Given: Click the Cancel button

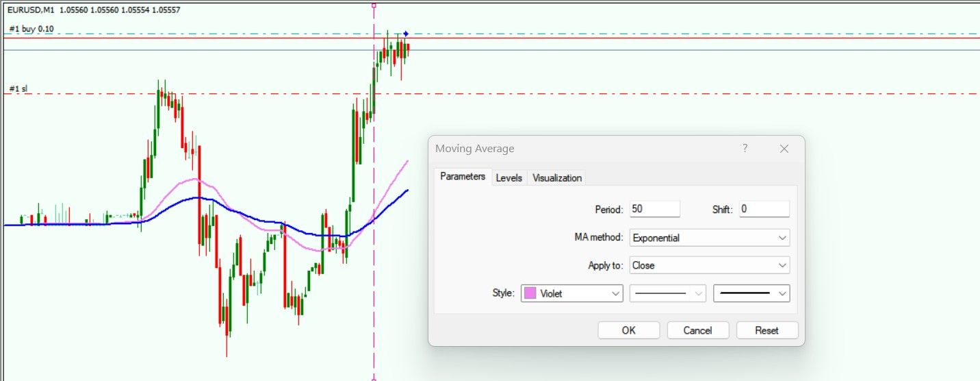Looking at the screenshot, I should 698,330.
